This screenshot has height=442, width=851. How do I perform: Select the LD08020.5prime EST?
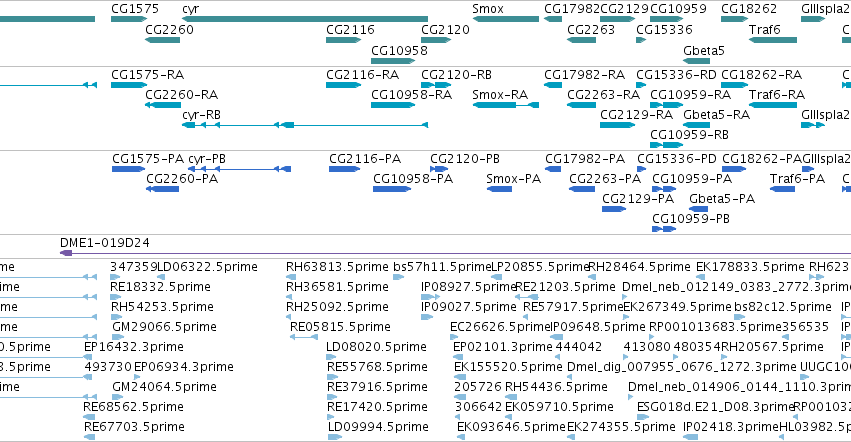point(331,357)
